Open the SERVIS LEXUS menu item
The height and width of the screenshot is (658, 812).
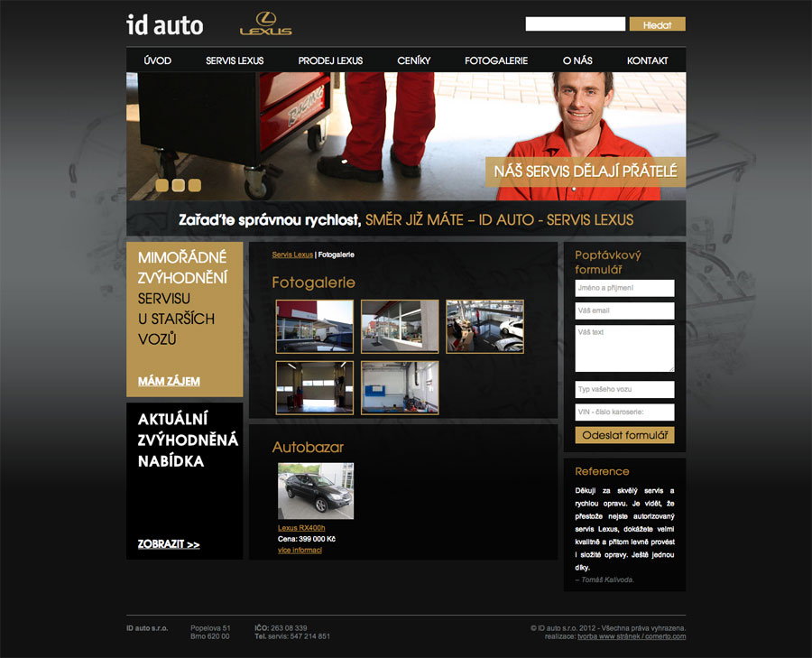235,60
